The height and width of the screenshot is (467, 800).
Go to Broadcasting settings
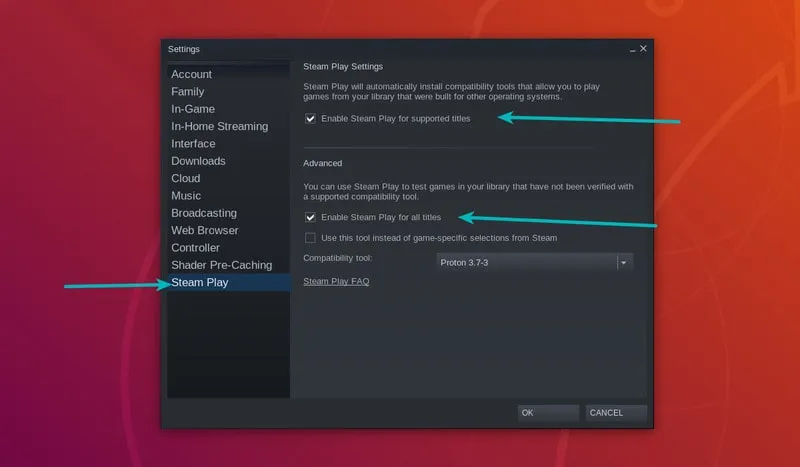coord(229,213)
